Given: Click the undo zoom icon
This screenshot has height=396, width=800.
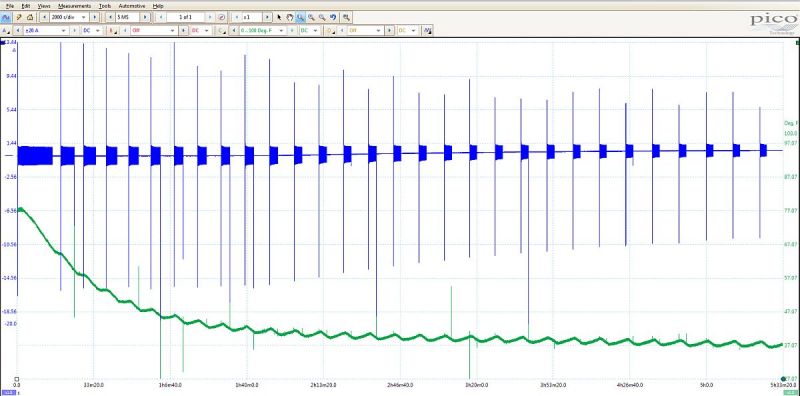Looking at the screenshot, I should [x=333, y=17].
